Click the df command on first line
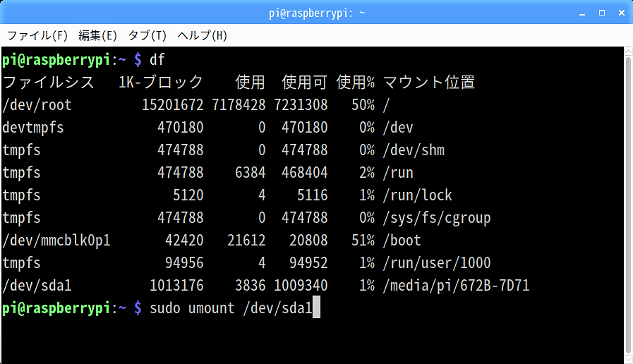This screenshot has width=633, height=364. [x=157, y=60]
